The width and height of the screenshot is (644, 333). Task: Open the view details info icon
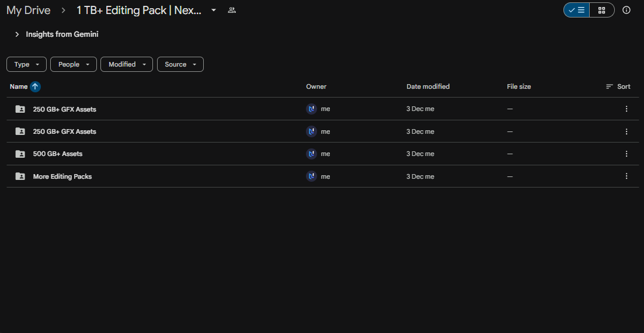(x=626, y=10)
